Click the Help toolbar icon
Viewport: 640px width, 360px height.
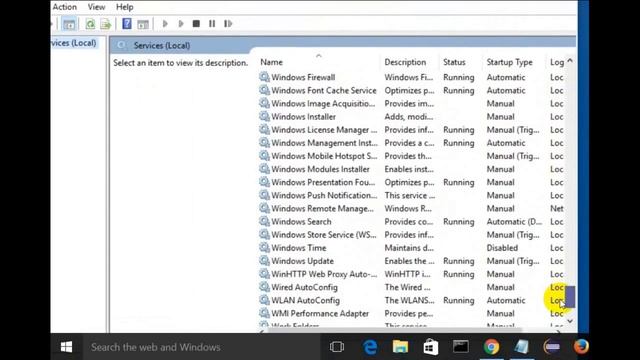pos(127,24)
